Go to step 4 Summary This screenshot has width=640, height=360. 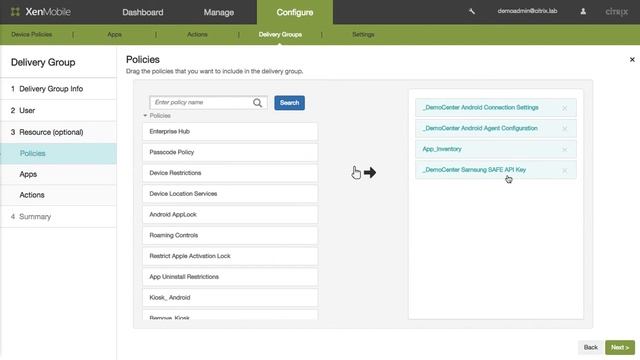(58, 217)
